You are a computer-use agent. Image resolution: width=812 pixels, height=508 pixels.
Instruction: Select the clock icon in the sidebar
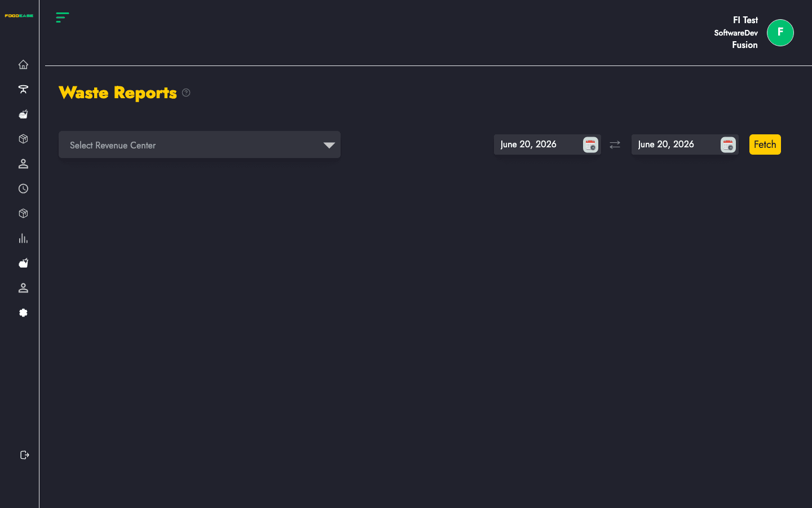click(23, 189)
